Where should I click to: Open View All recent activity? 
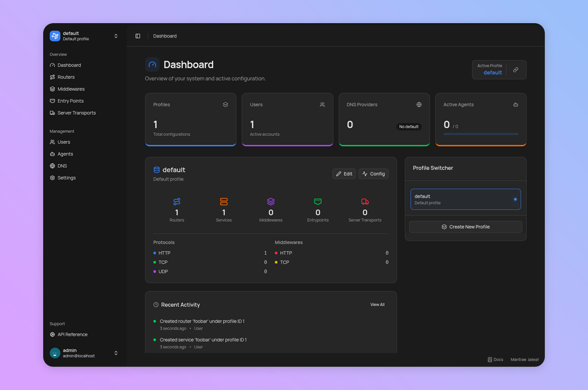[377, 305]
